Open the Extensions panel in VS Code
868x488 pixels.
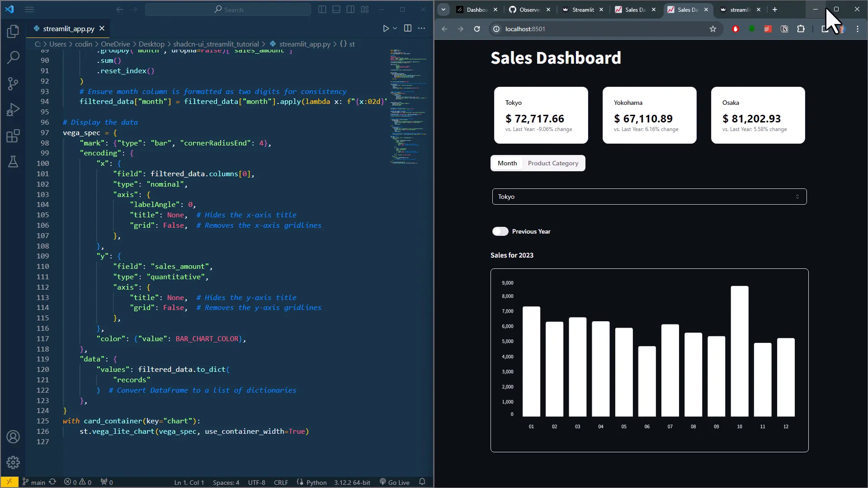coord(13,136)
